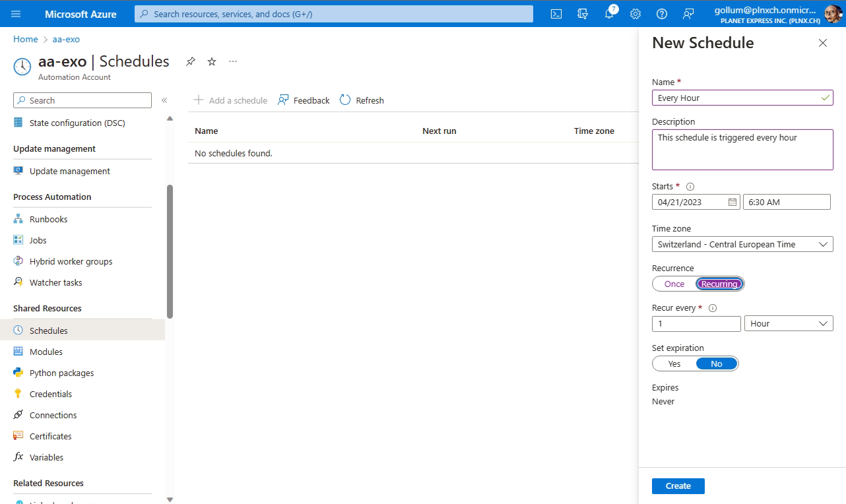Image resolution: width=846 pixels, height=504 pixels.
Task: Mark the page as favorite with star
Action: pos(212,61)
